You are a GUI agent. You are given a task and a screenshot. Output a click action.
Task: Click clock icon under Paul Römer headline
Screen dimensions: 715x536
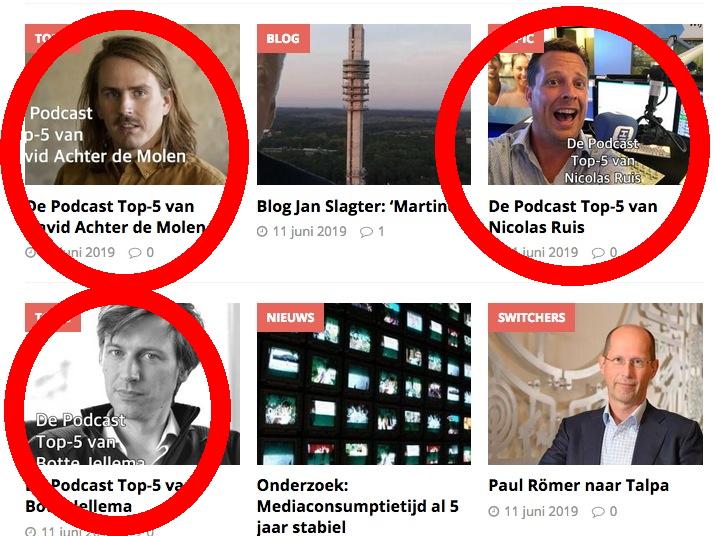coord(493,511)
